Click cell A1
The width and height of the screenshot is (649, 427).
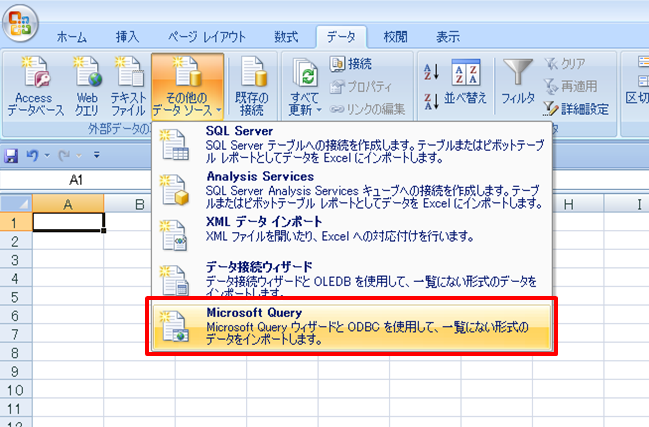click(x=68, y=222)
